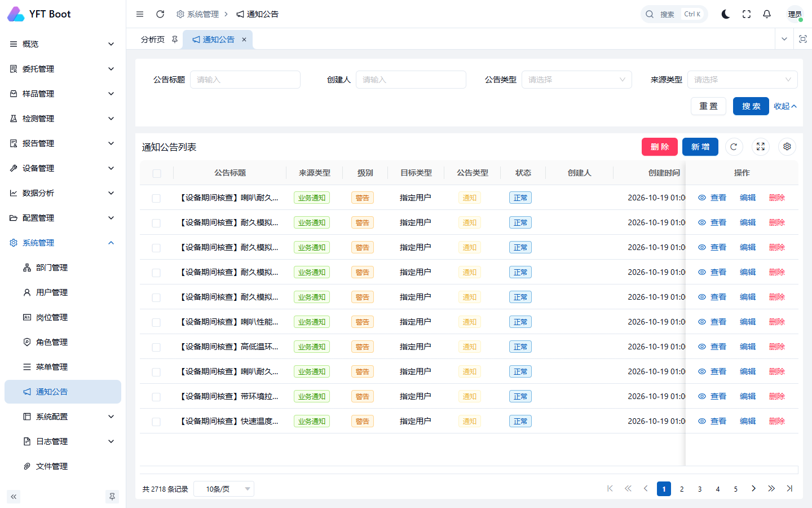Click the 搜索 search button
The height and width of the screenshot is (508, 812).
pyautogui.click(x=751, y=106)
